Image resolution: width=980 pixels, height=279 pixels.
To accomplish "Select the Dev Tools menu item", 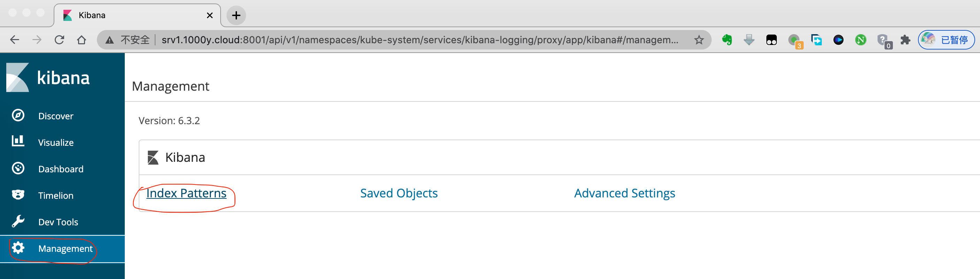I will 58,222.
